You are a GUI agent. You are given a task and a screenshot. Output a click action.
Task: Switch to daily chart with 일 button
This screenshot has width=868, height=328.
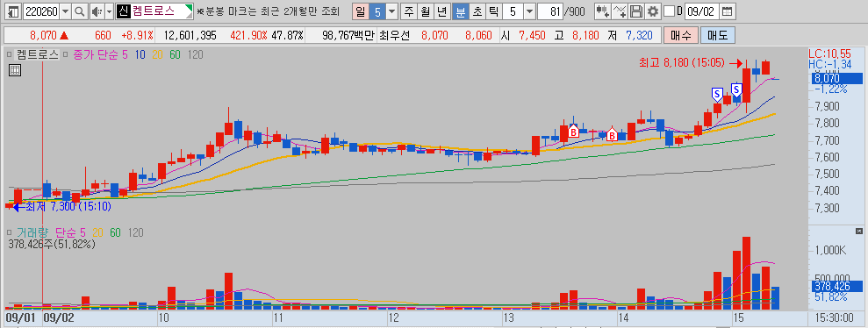(x=361, y=11)
